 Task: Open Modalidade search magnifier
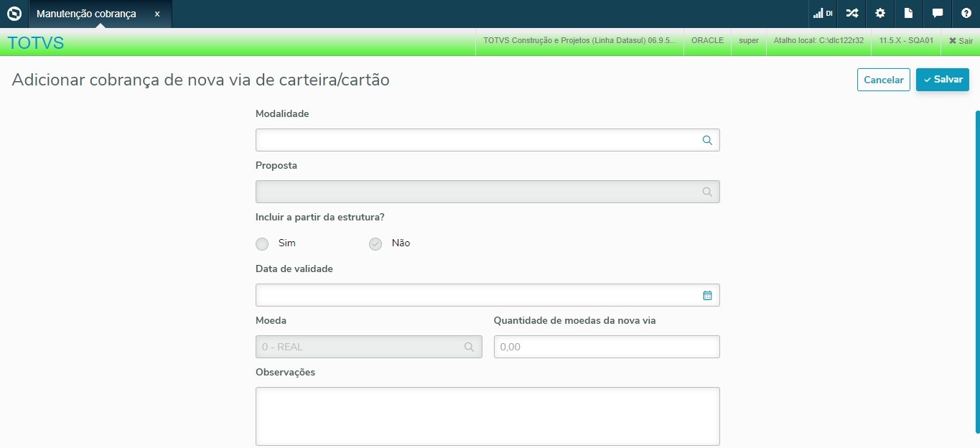[x=707, y=141]
